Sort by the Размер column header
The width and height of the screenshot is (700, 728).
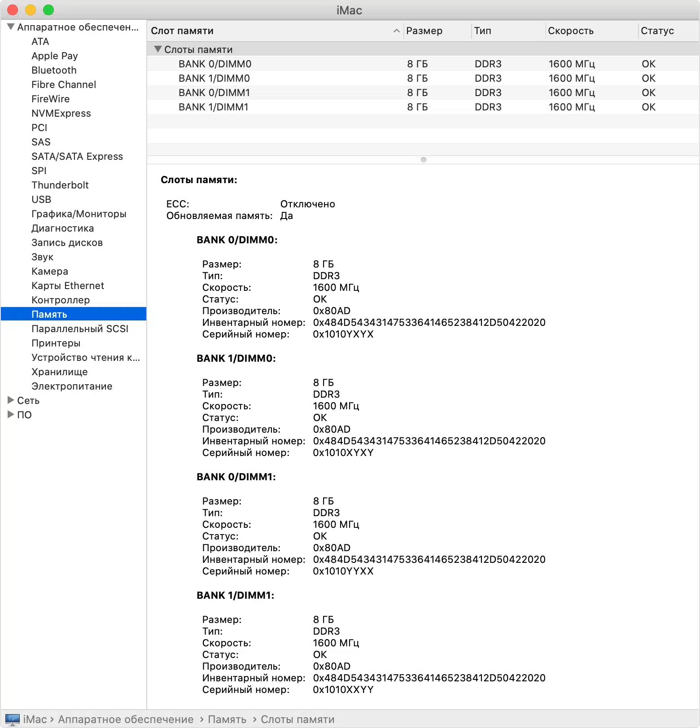click(x=437, y=31)
